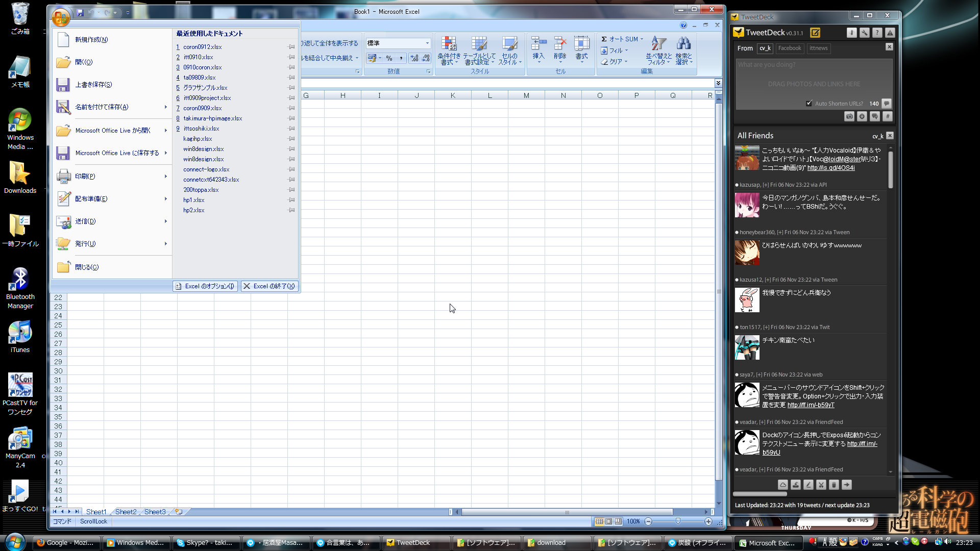Apply comma style button in number group
Image resolution: width=980 pixels, height=551 pixels.
click(401, 58)
